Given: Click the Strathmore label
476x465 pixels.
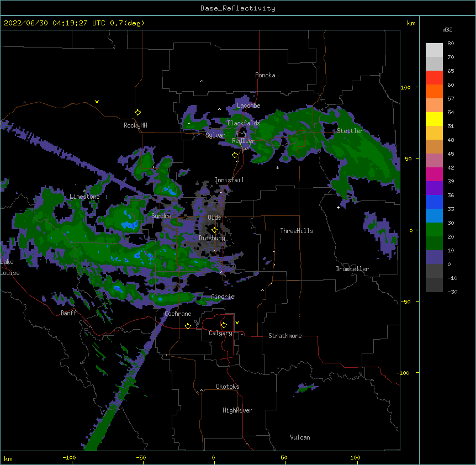Looking at the screenshot, I should tap(285, 336).
